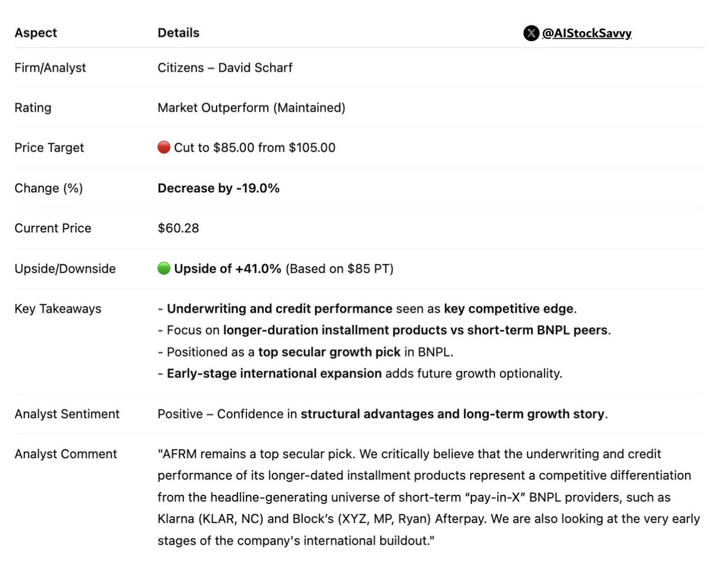The width and height of the screenshot is (716, 588).
Task: Select the Firm/Analyst row label
Action: click(50, 67)
